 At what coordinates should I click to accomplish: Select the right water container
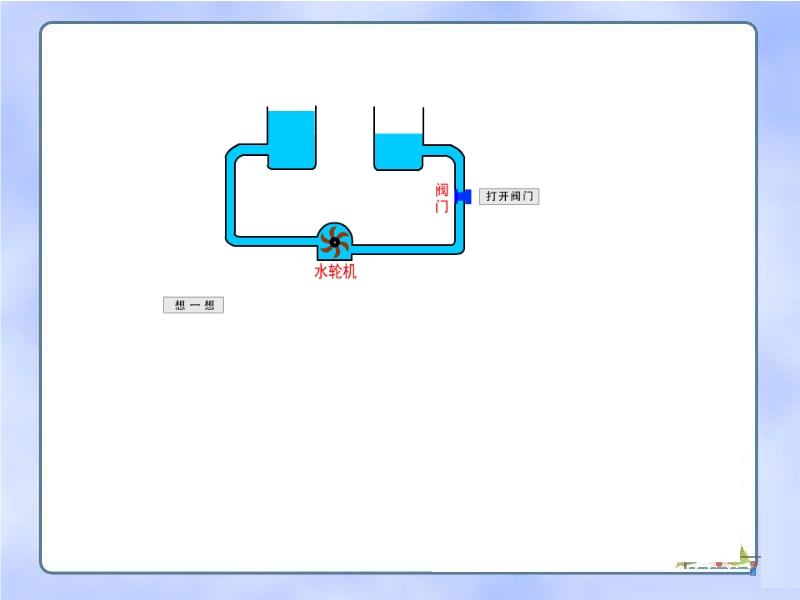[x=398, y=151]
